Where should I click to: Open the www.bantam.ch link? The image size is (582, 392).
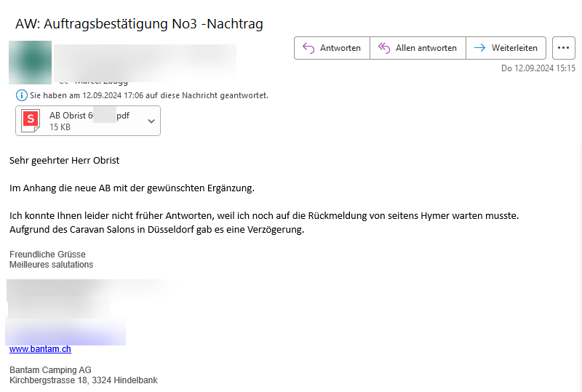pyautogui.click(x=40, y=349)
